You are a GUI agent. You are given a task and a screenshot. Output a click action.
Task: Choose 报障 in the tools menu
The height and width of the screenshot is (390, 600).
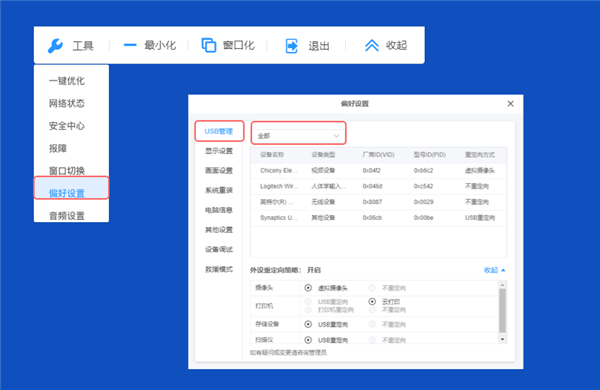(x=58, y=148)
